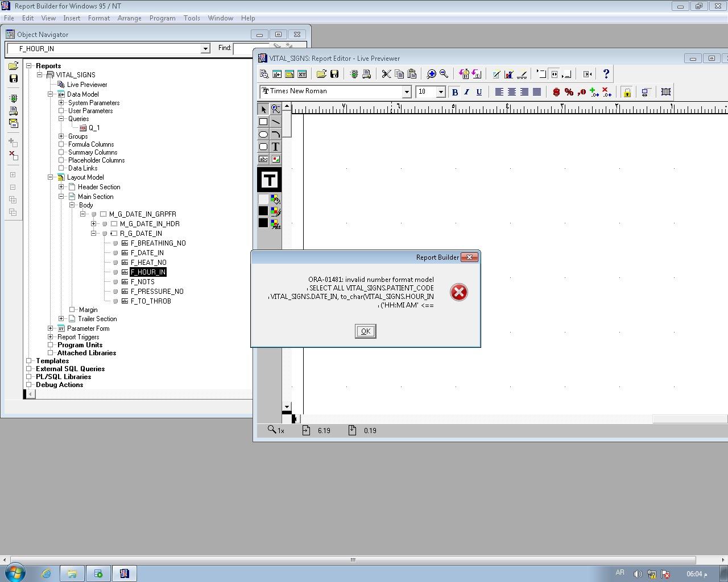
Task: Choose the Ellipse drawing tool
Action: (x=263, y=135)
